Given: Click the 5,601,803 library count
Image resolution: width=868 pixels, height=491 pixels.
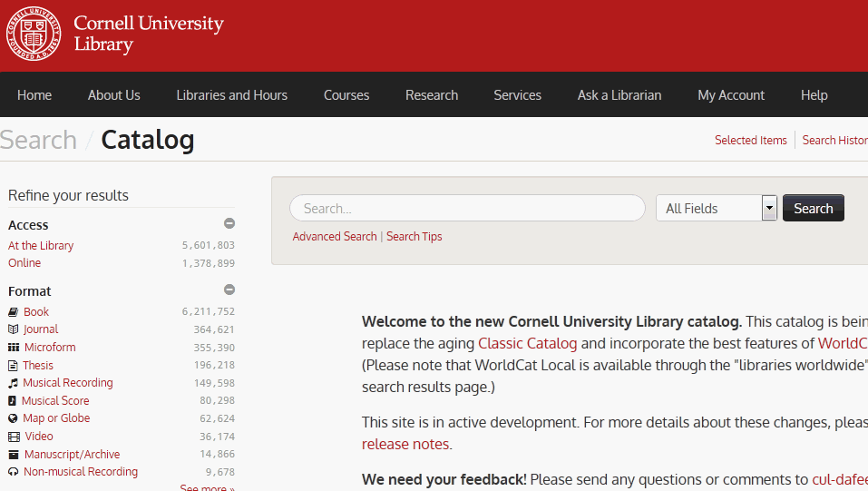Looking at the screenshot, I should pyautogui.click(x=208, y=245).
